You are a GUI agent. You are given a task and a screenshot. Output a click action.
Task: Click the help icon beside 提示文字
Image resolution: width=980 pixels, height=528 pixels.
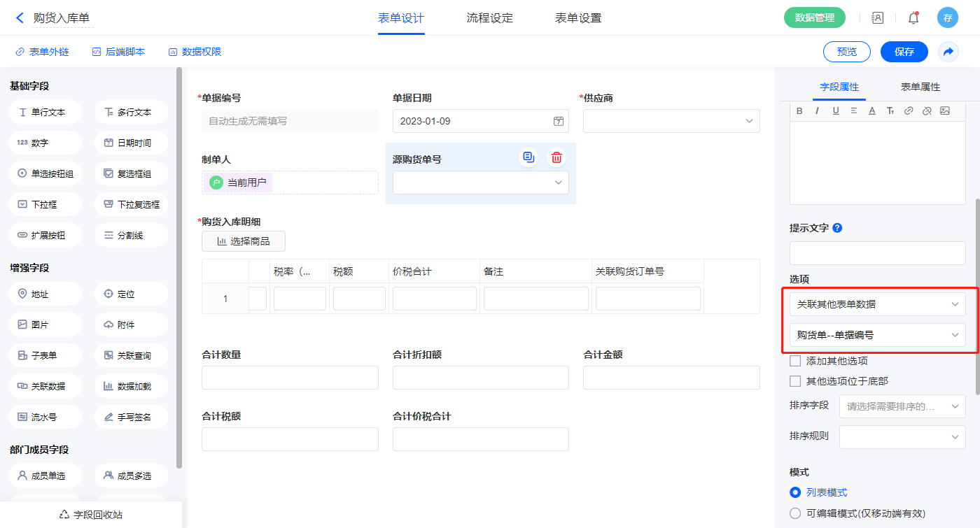click(x=837, y=228)
